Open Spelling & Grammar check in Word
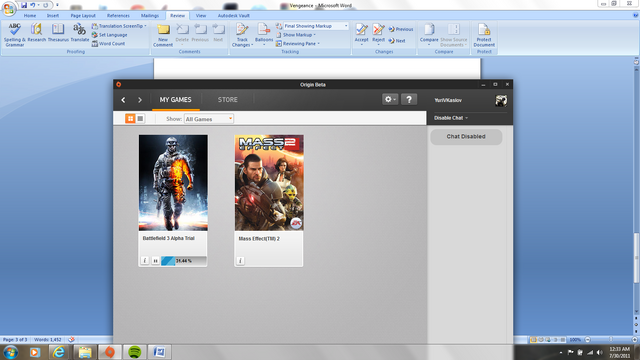The image size is (640, 360). (15, 34)
